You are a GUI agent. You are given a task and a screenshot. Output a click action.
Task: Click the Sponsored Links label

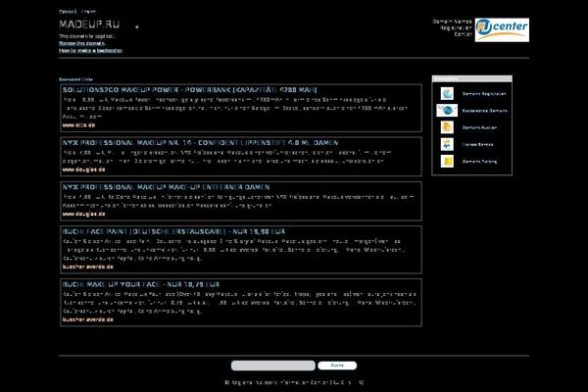[75, 79]
